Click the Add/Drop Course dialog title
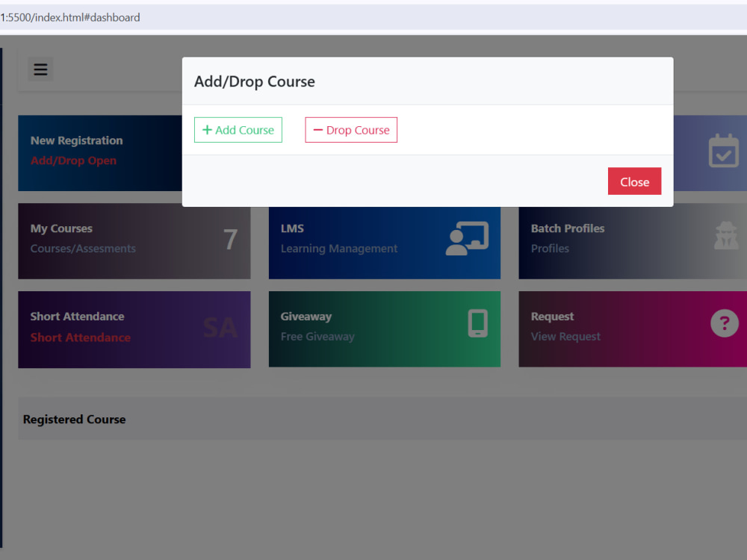This screenshot has height=560, width=747. click(x=255, y=81)
